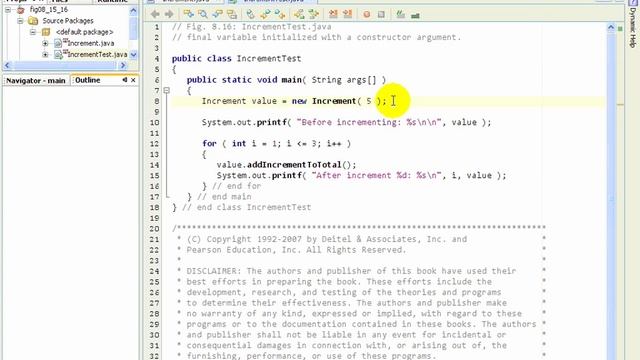
Task: Click line number 8 in the gutter
Action: coord(157,101)
